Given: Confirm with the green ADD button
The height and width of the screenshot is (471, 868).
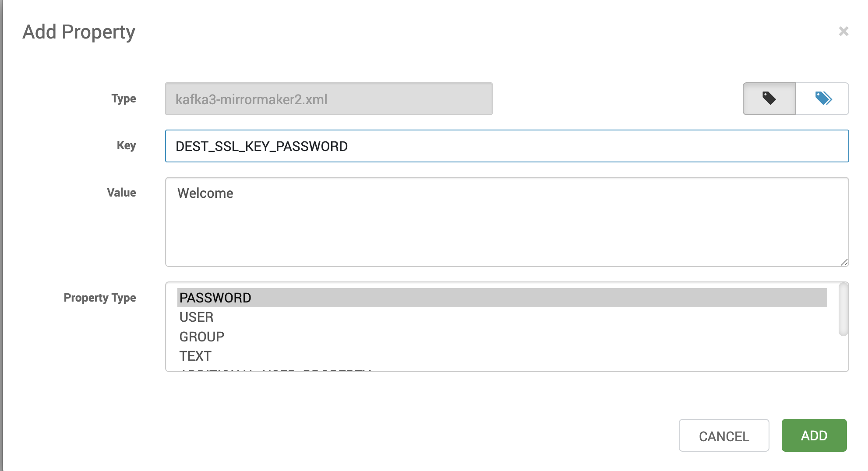Looking at the screenshot, I should 814,436.
